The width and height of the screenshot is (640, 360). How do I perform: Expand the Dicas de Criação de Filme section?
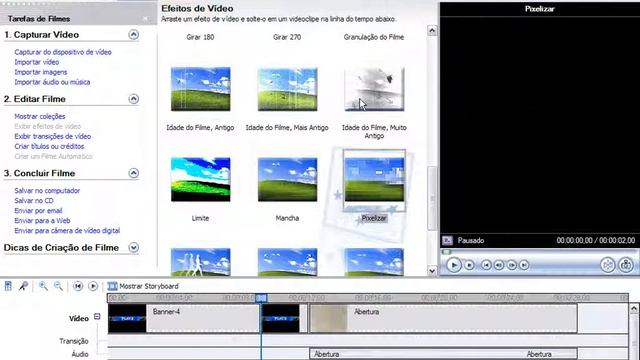[x=133, y=247]
